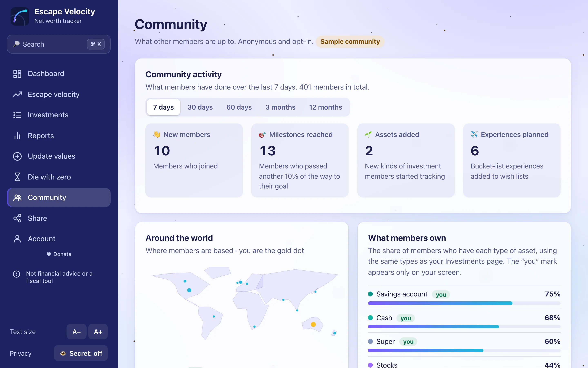Click the Investments list icon

(x=17, y=115)
